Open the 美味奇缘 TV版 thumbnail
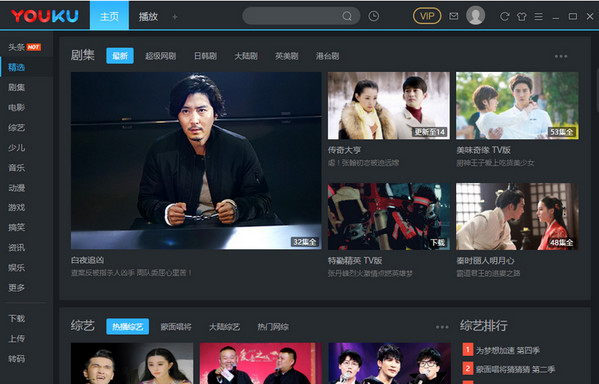This screenshot has width=599, height=384. point(517,106)
